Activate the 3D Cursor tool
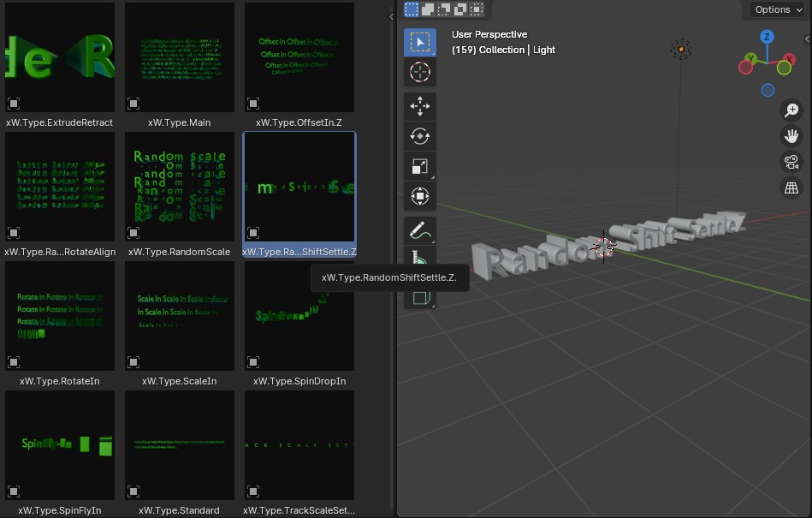The width and height of the screenshot is (812, 518). tap(419, 72)
